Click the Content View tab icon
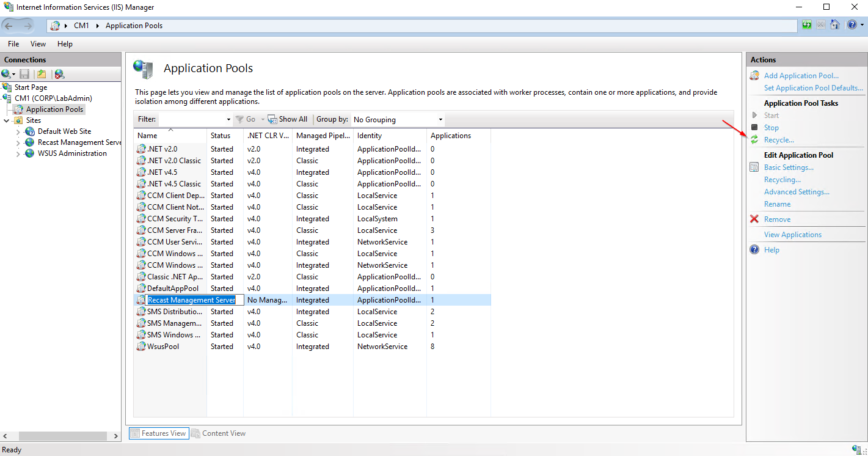 click(195, 433)
